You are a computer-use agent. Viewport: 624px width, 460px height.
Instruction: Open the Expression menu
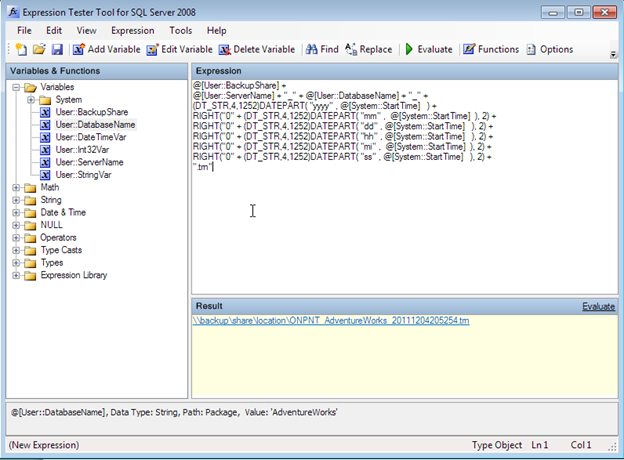[133, 31]
